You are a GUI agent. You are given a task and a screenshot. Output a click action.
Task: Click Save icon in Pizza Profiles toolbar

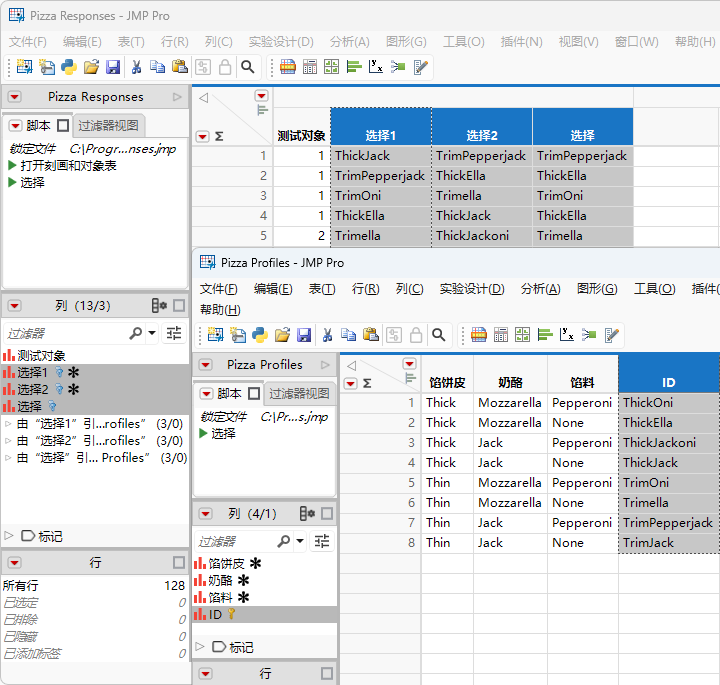pyautogui.click(x=304, y=335)
